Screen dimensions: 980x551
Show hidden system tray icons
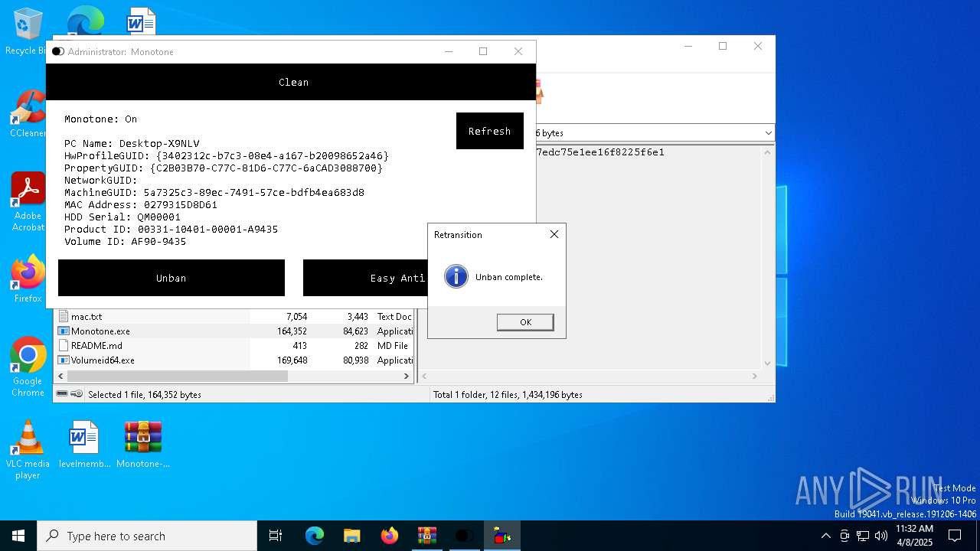pos(825,536)
